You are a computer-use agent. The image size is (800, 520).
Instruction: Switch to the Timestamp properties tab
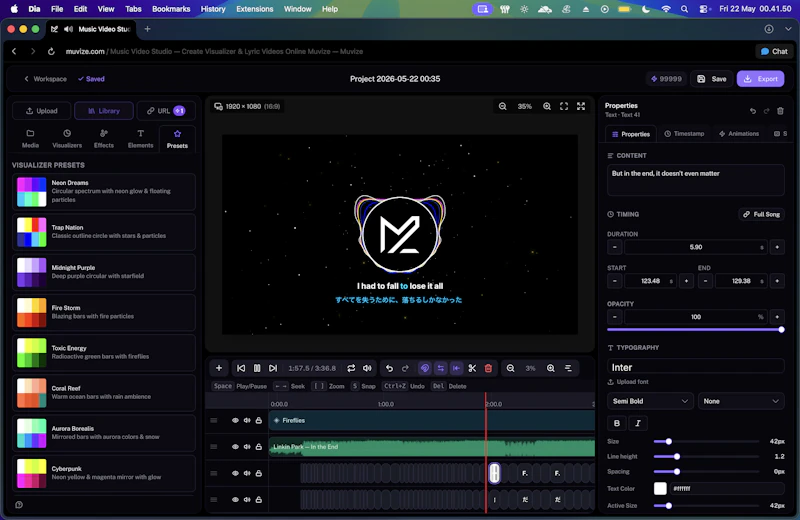click(x=684, y=134)
